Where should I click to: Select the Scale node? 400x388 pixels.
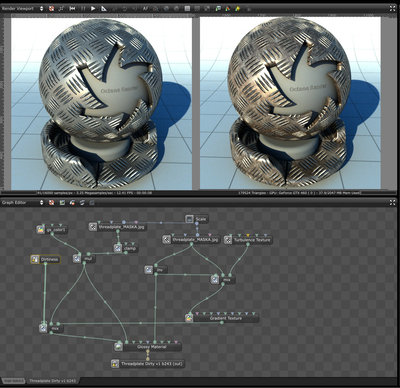point(197,219)
